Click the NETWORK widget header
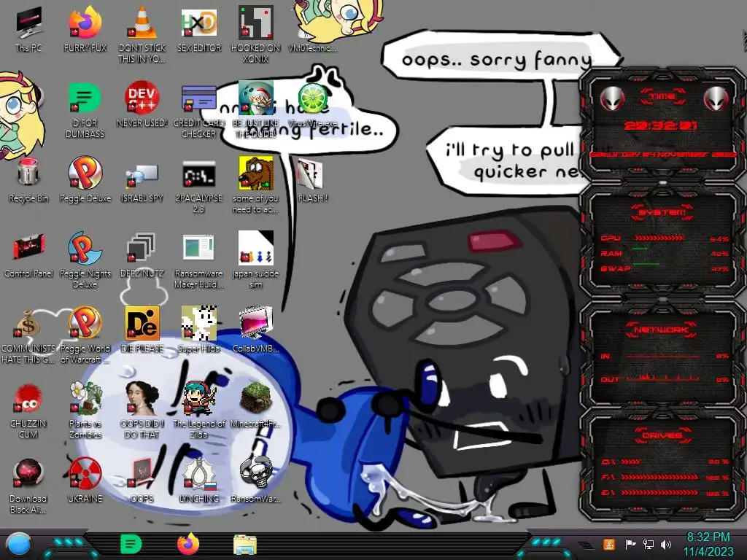Image resolution: width=747 pixels, height=560 pixels. [662, 330]
